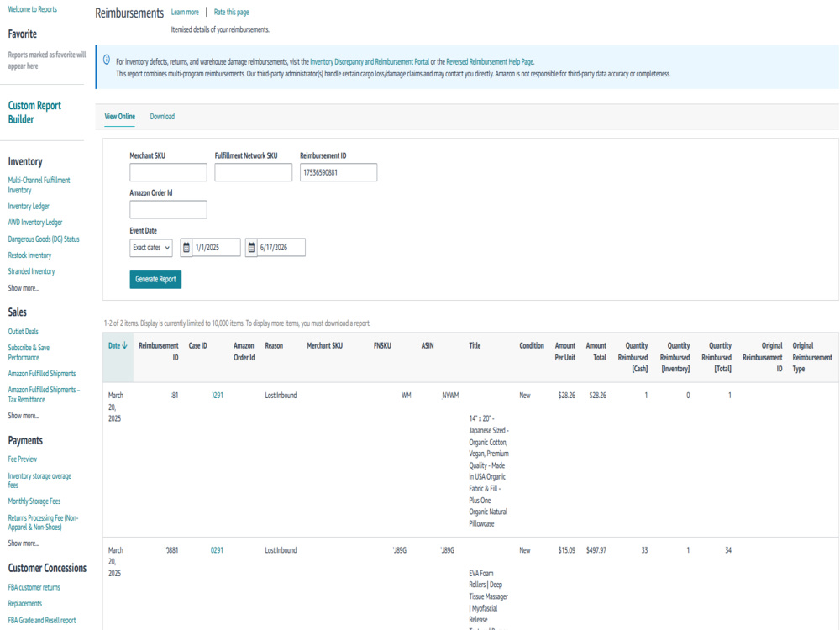Viewport: 840px width, 630px height.
Task: Click the info icon in the blue banner
Action: pos(107,60)
